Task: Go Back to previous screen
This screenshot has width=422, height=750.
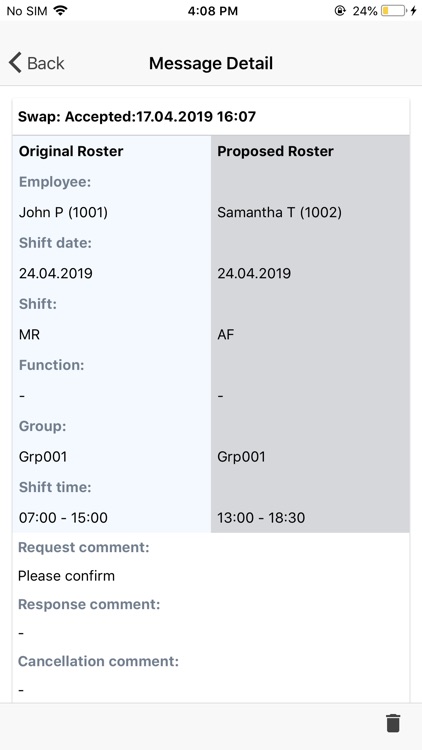Action: coord(36,63)
